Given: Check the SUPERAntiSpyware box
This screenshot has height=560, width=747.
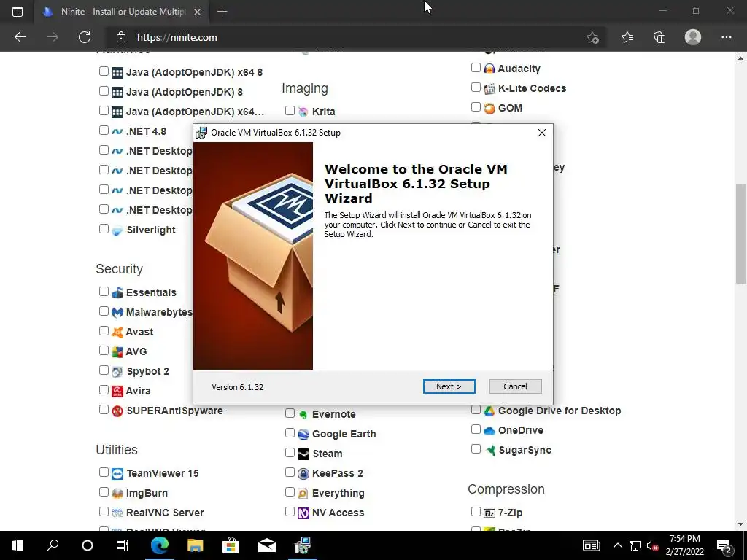Looking at the screenshot, I should (x=104, y=410).
